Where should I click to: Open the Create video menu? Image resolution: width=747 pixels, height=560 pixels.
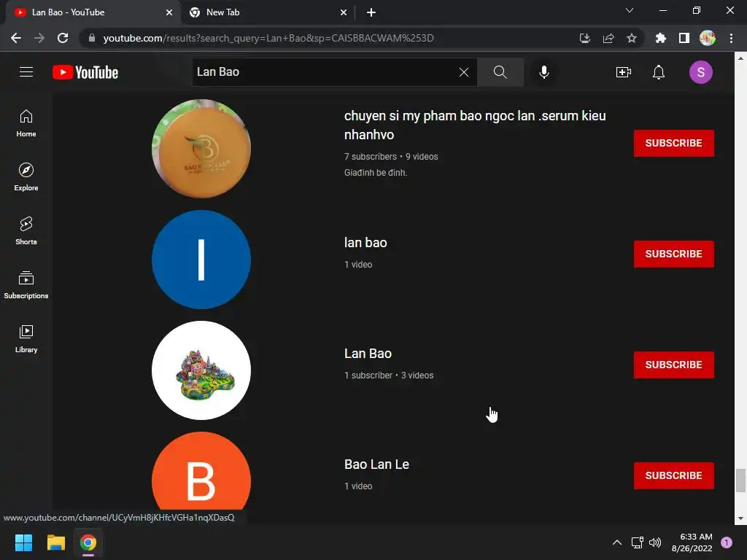click(624, 72)
